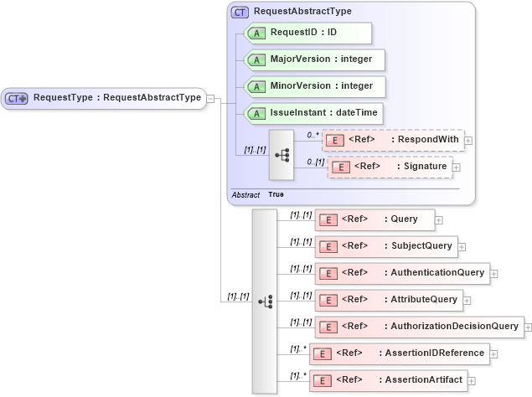Viewport: 532px width, 397px height.
Task: Expand the Signature element reference
Action: point(457,168)
